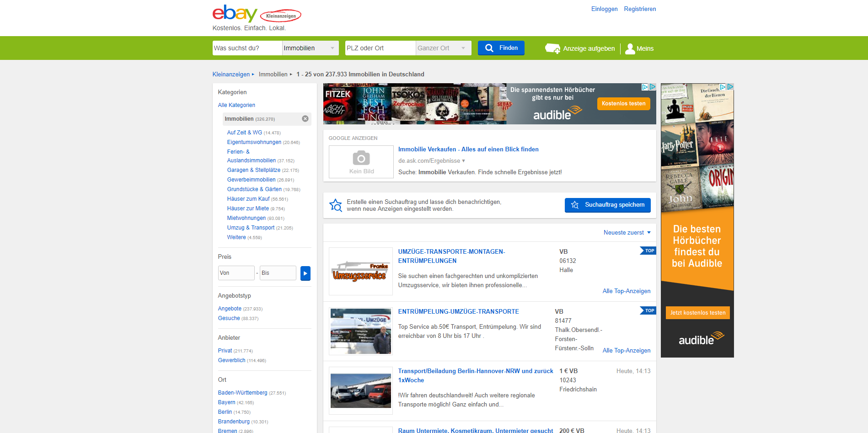Click the Von price input

click(x=236, y=273)
